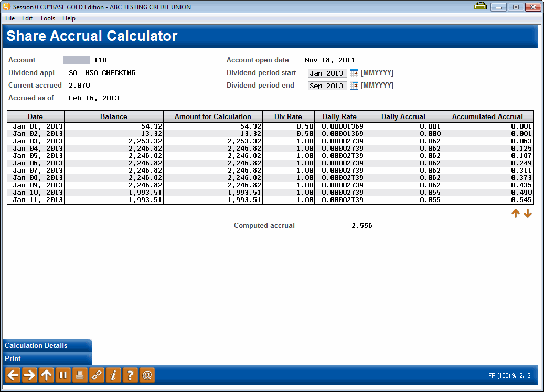The height and width of the screenshot is (392, 544).
Task: Click the forward arrow navigation icon
Action: pyautogui.click(x=29, y=375)
